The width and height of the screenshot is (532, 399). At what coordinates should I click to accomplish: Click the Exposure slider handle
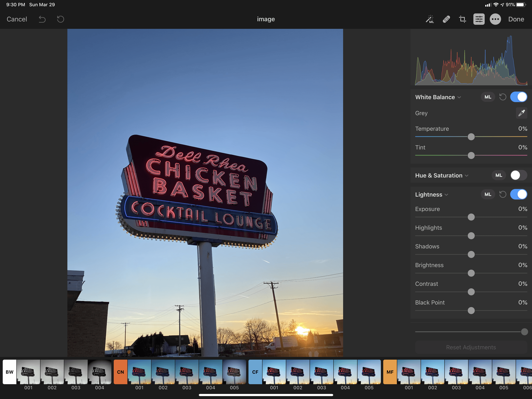pos(471,217)
